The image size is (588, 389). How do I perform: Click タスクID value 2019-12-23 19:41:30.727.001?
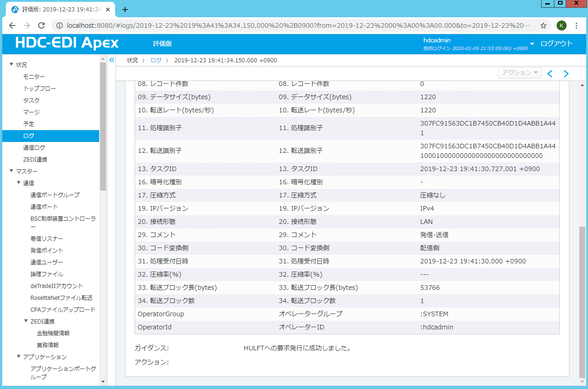pyautogui.click(x=480, y=169)
